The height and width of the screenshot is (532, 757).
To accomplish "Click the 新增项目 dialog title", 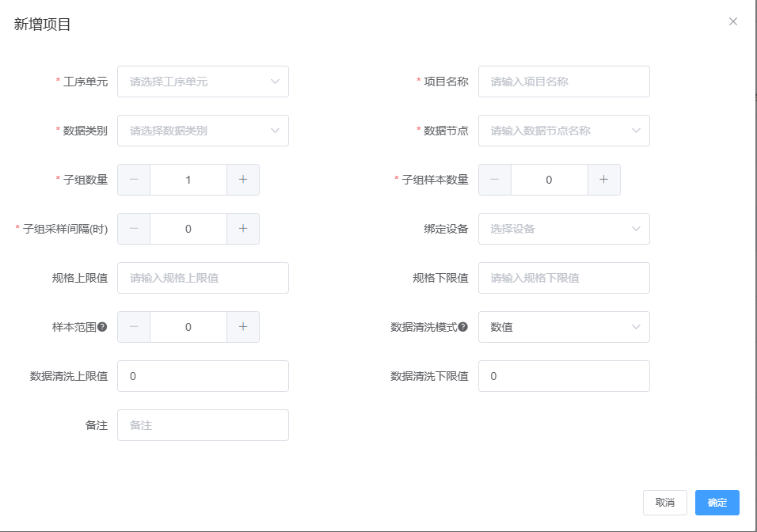I will tap(43, 24).
